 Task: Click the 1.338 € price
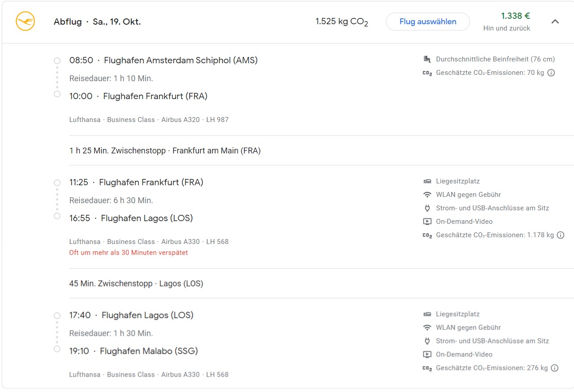click(515, 16)
